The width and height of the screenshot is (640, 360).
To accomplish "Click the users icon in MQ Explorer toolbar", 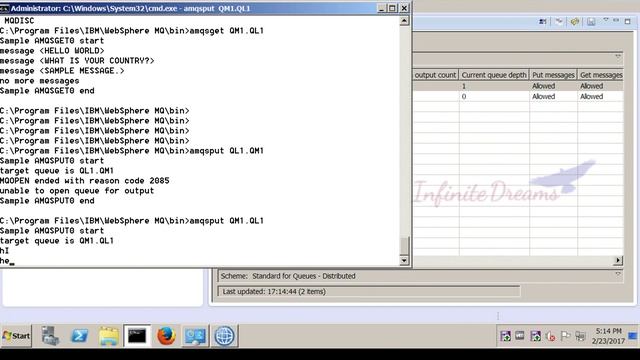I will [x=542, y=21].
